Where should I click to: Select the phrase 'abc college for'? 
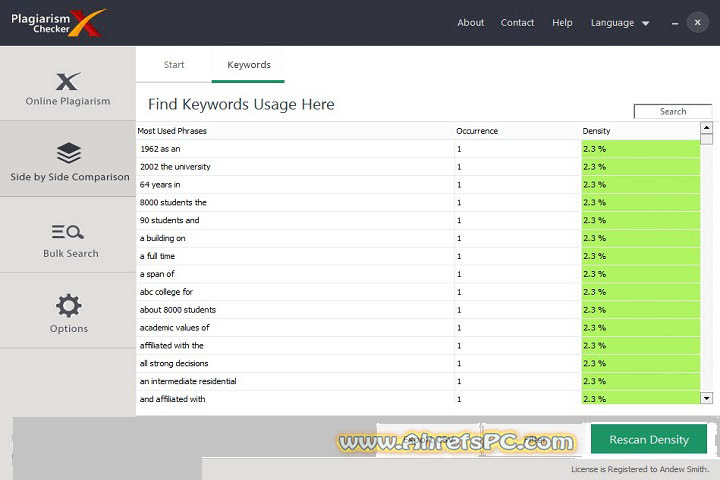pyautogui.click(x=166, y=292)
